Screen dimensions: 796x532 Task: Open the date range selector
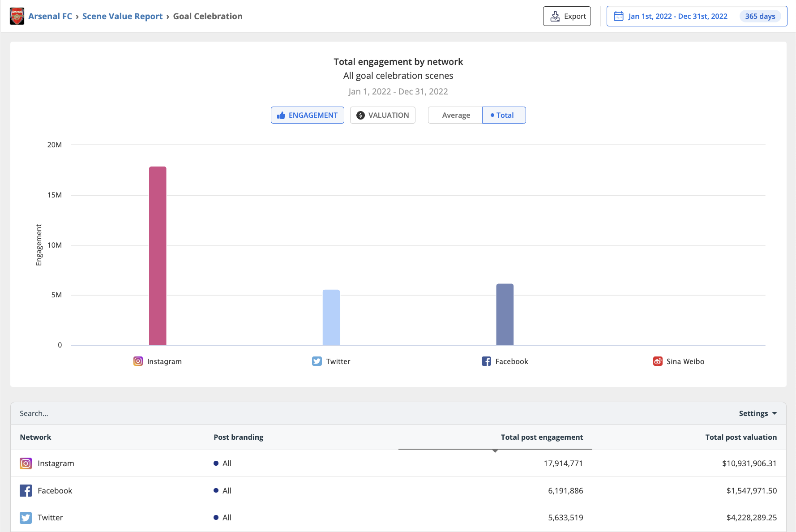(677, 16)
